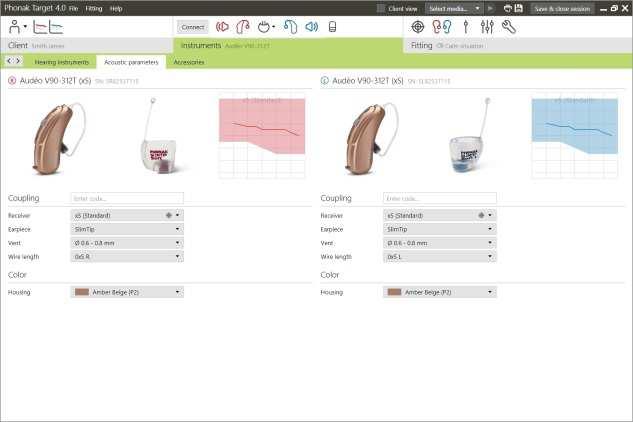Open the red and blue ears icon
Viewport: 633px width, 422px height.
442,27
